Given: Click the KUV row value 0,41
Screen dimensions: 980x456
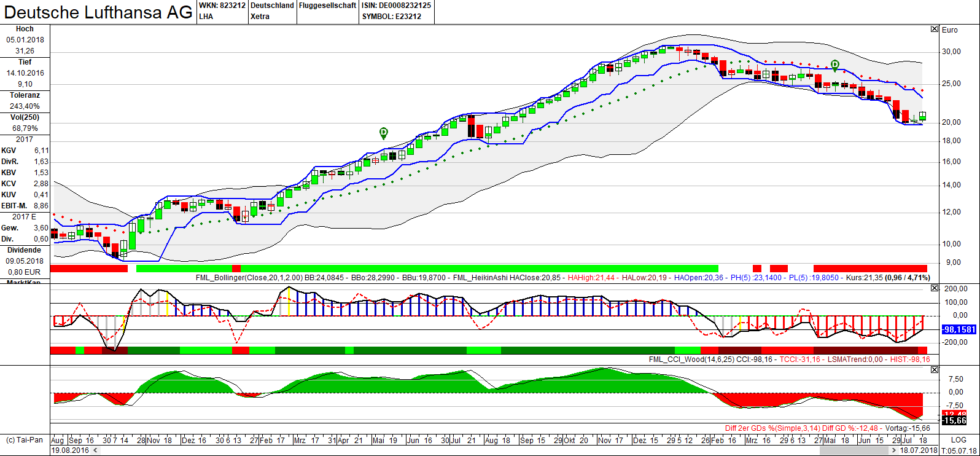Looking at the screenshot, I should coord(41,195).
